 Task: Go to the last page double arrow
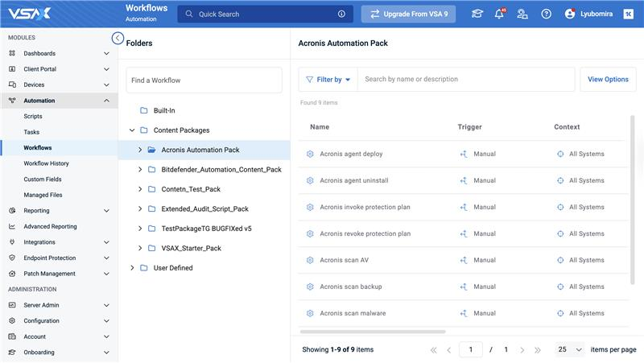click(538, 350)
